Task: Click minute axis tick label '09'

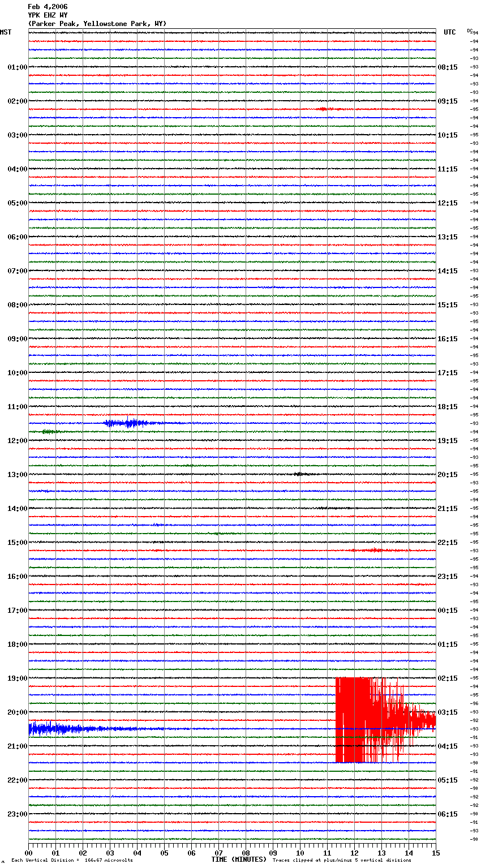Action: pyautogui.click(x=273, y=853)
